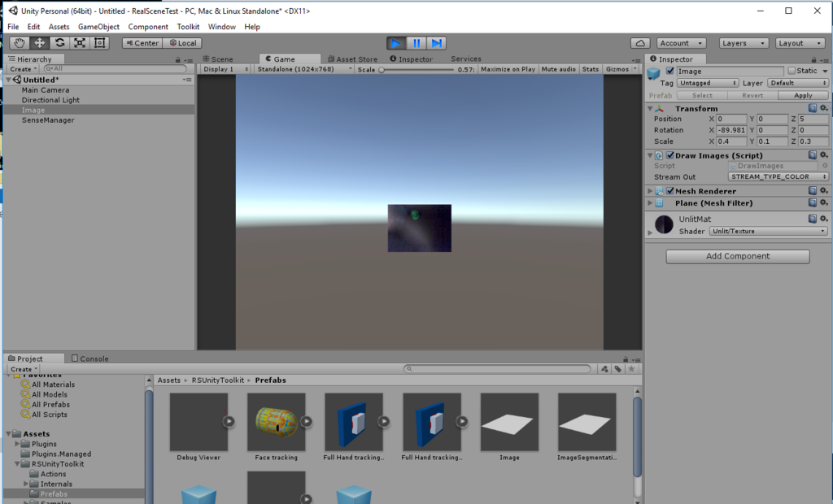
Task: Toggle Mute audio in Game view
Action: click(558, 69)
